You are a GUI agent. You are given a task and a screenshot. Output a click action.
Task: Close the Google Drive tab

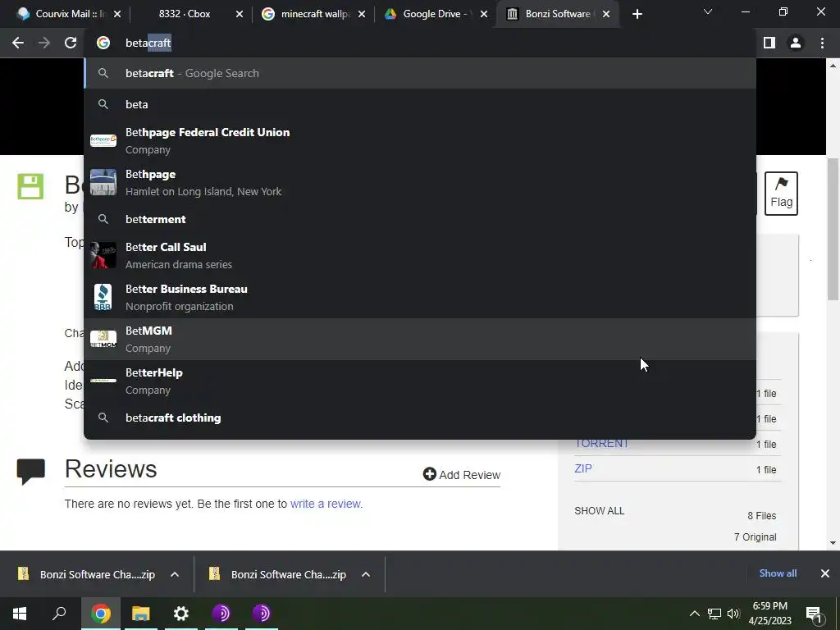[x=484, y=15]
